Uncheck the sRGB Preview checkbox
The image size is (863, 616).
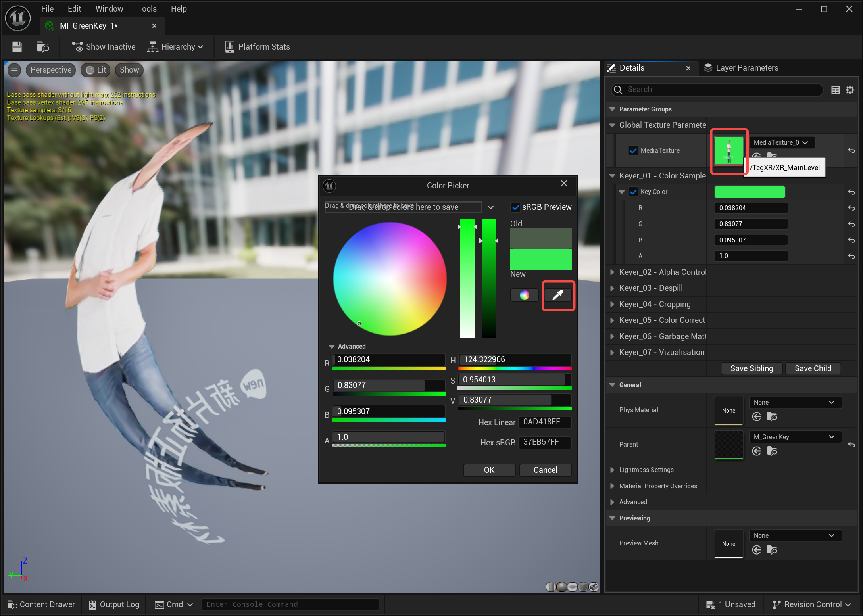(x=515, y=207)
